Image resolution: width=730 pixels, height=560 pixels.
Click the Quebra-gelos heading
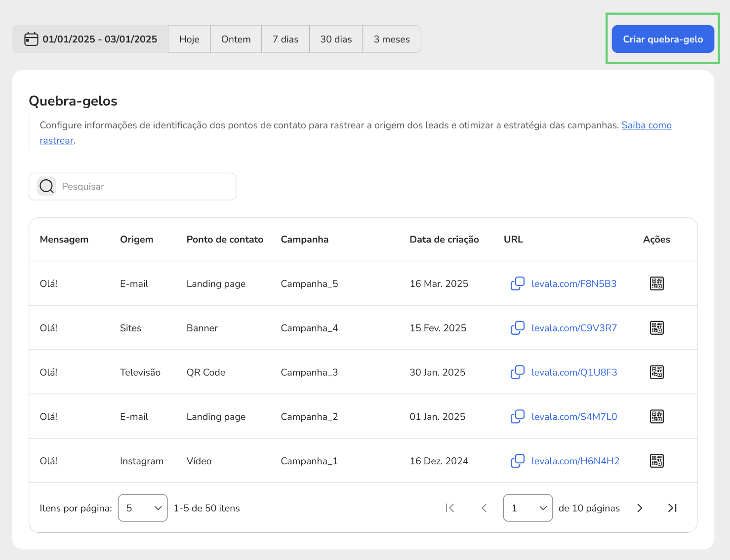(73, 101)
